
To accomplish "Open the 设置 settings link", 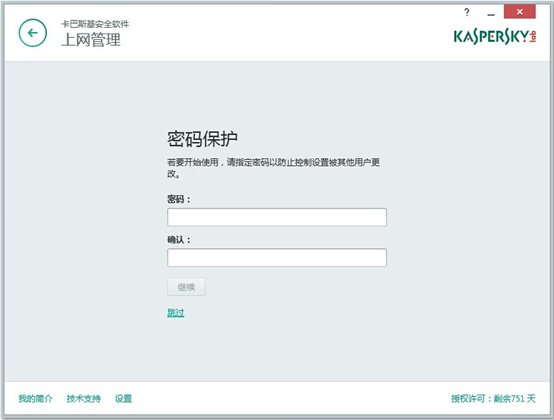I will (x=123, y=399).
